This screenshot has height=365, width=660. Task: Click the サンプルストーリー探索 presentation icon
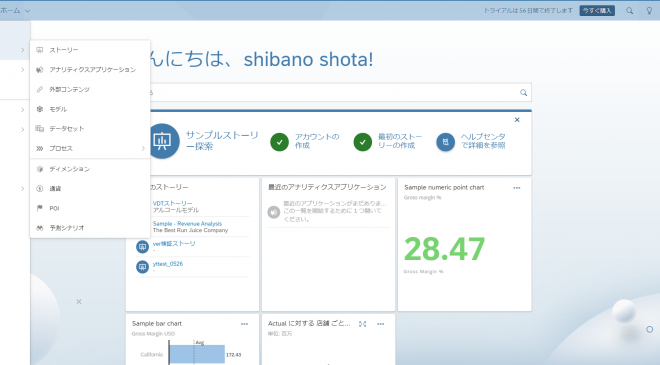pyautogui.click(x=163, y=141)
